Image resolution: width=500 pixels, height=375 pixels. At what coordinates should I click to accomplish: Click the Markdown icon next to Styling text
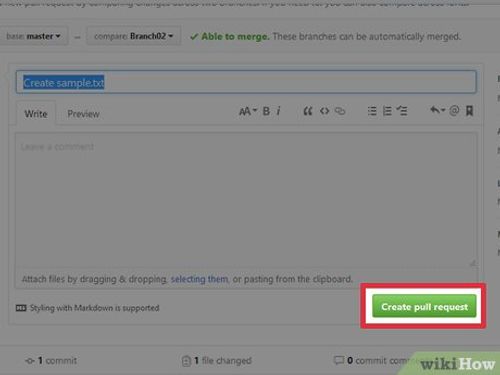point(21,308)
